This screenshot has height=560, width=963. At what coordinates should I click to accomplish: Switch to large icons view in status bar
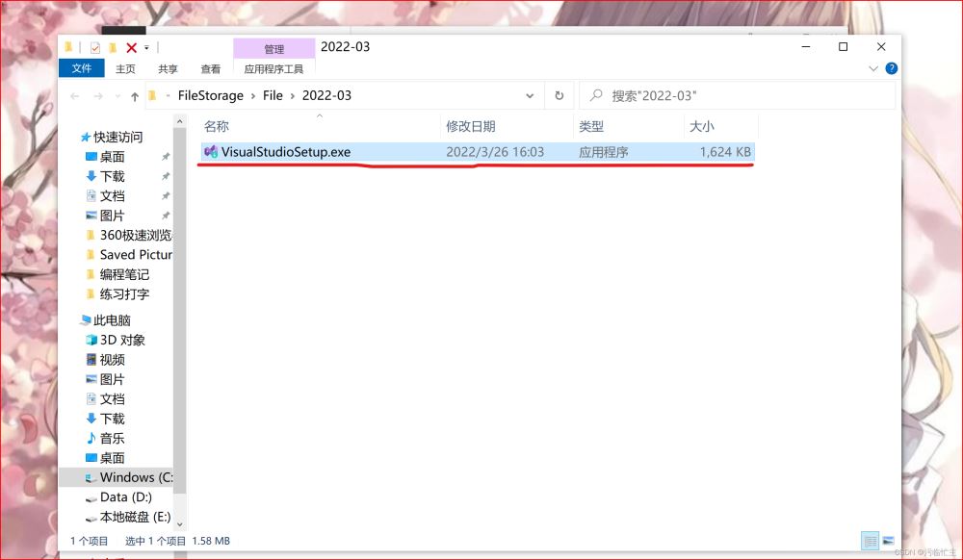[x=888, y=541]
